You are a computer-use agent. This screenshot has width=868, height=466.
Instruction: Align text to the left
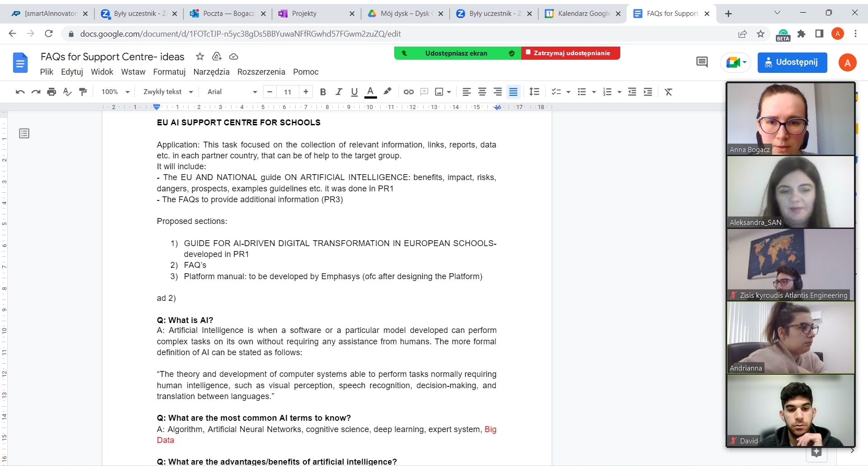point(467,92)
